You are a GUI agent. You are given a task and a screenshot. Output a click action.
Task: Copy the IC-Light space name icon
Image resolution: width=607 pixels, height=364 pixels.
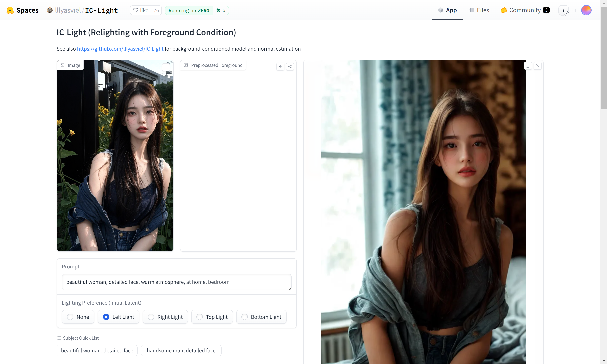pos(123,10)
